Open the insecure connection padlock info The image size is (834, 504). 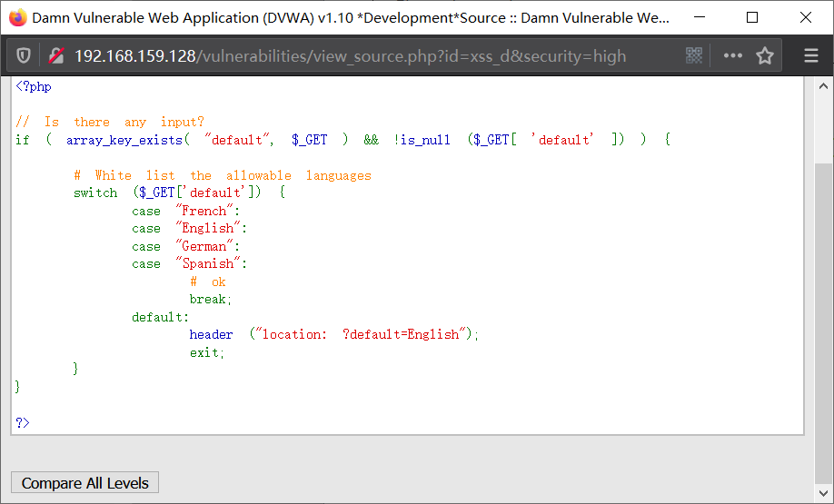(x=55, y=55)
